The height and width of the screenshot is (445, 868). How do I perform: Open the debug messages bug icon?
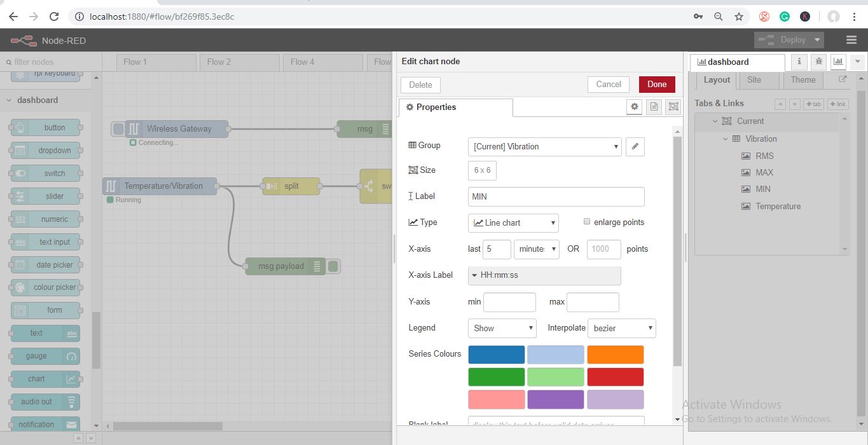[818, 62]
